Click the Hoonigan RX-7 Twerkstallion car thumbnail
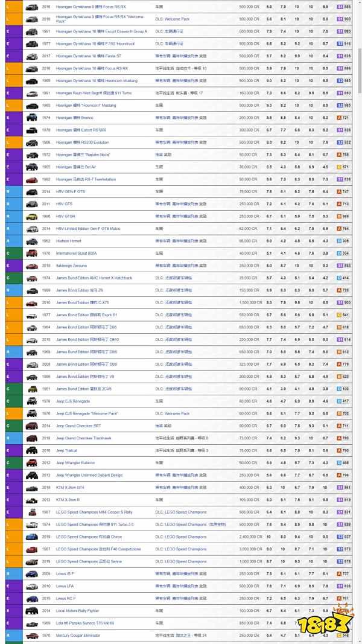 pos(31,179)
